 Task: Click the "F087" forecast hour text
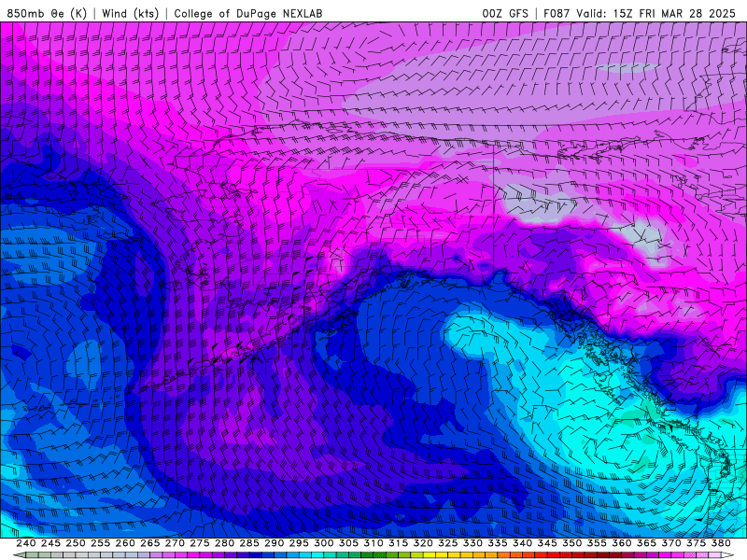557,13
